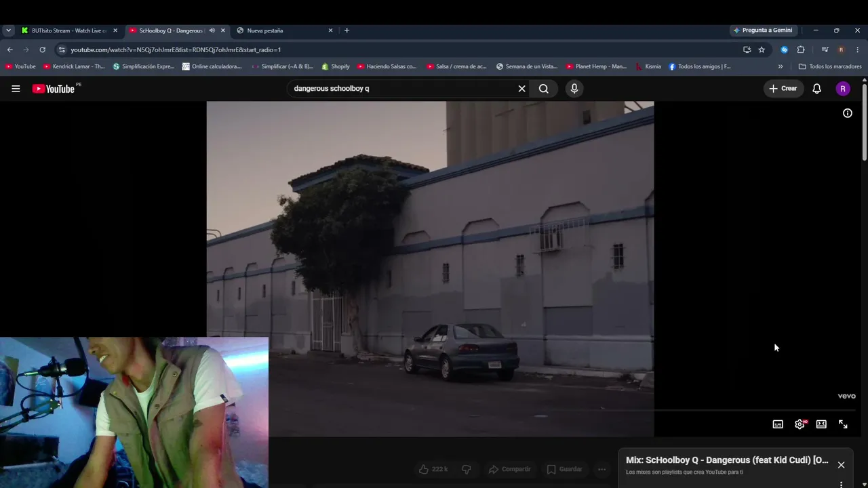Open more actions next to Guardar

tap(601, 469)
